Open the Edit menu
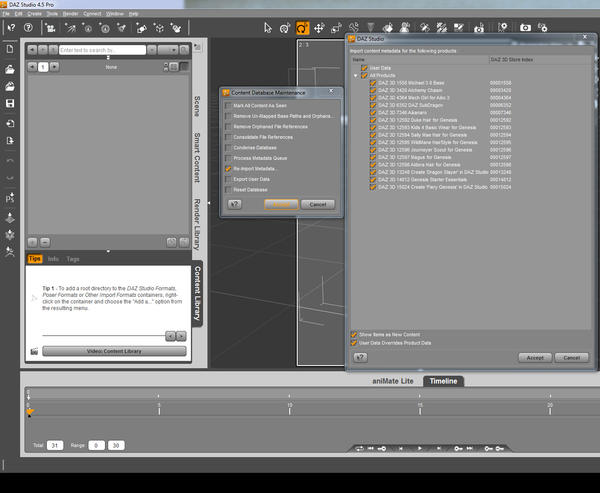 18,14
